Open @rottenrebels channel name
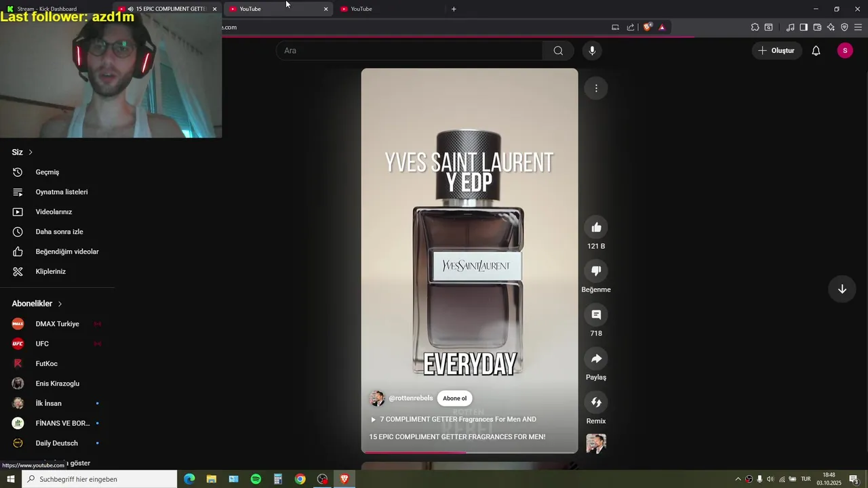 (410, 399)
